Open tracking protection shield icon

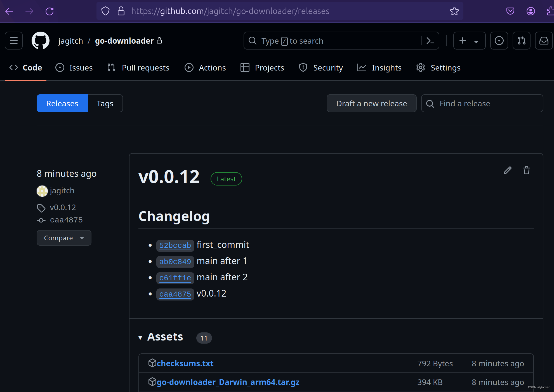pos(105,11)
